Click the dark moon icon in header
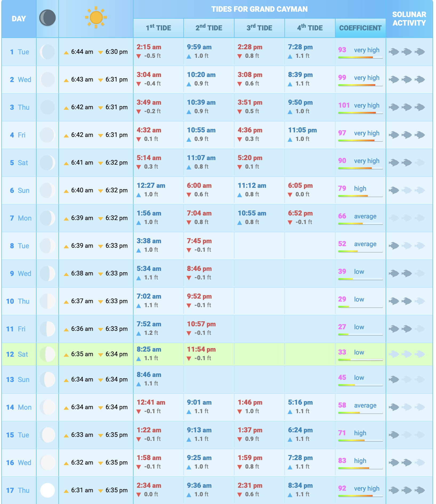This screenshot has height=504, width=436. 47,18
